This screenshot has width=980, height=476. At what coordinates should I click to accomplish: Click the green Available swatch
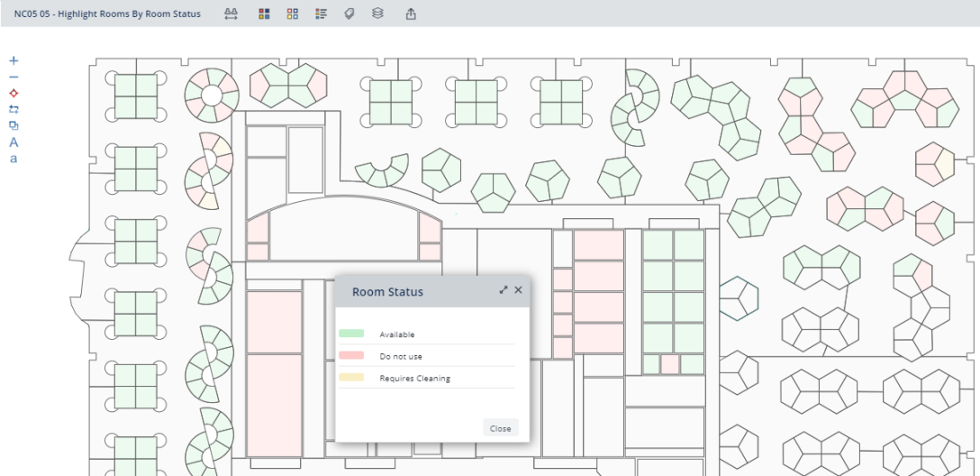pyautogui.click(x=351, y=334)
